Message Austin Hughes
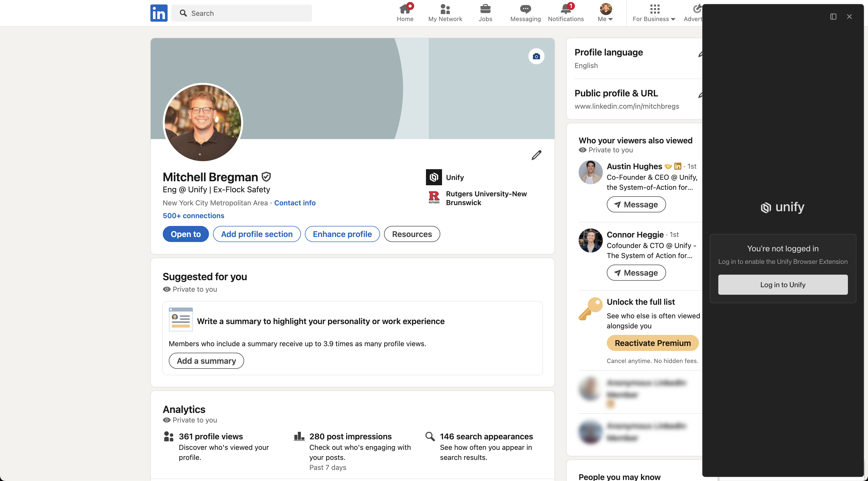This screenshot has height=481, width=868. coord(636,204)
